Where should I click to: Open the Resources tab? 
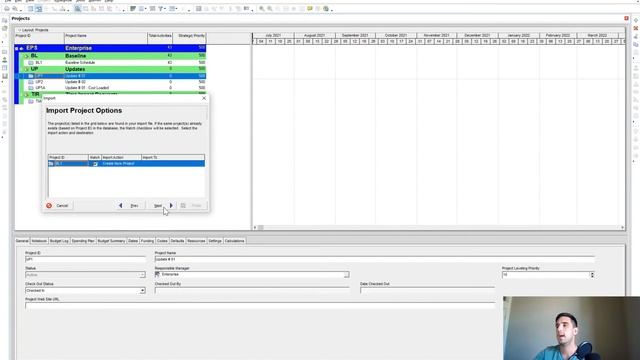(196, 241)
